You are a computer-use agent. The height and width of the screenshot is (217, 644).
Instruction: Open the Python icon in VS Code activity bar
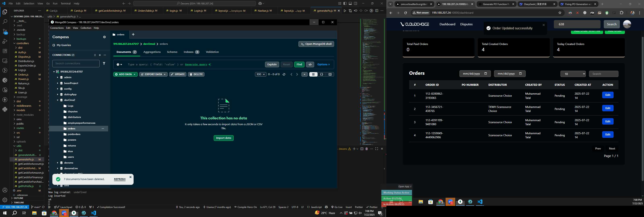point(5,109)
